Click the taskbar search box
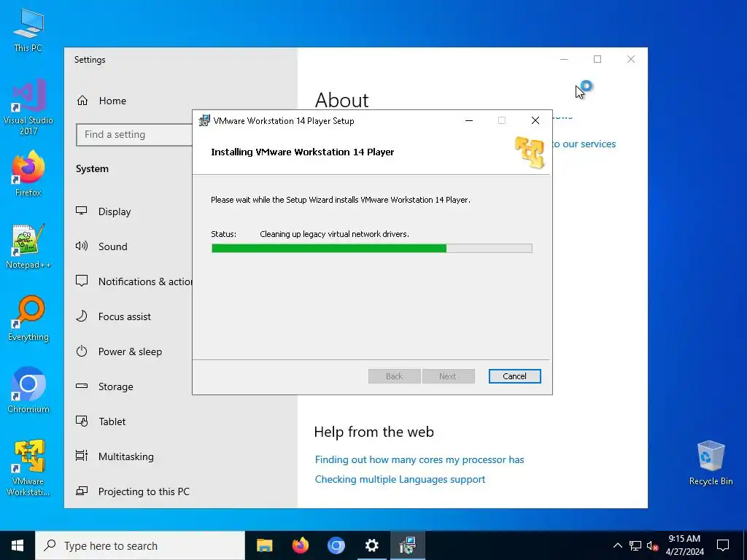Viewport: 747px width, 560px height. click(x=139, y=545)
